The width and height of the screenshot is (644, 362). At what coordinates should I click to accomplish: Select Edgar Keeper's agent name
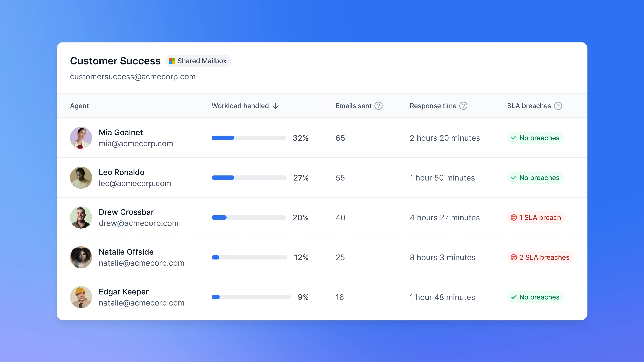[x=123, y=292]
